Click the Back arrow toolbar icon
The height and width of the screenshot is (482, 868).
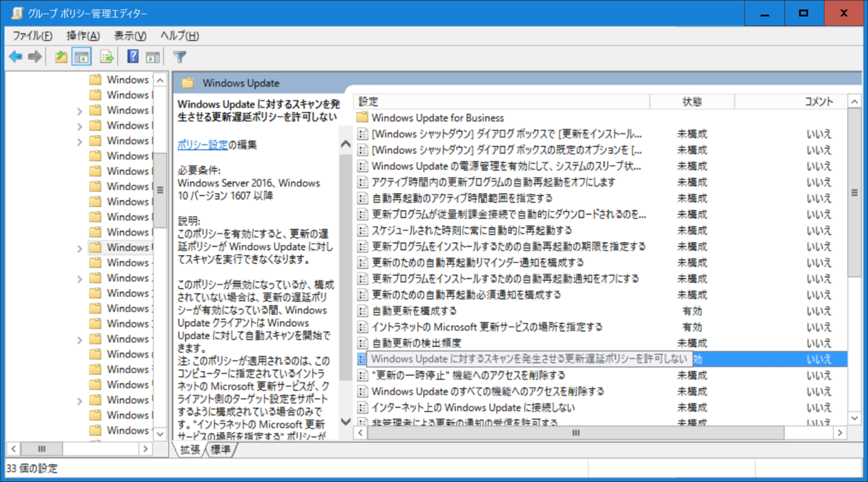(x=15, y=57)
